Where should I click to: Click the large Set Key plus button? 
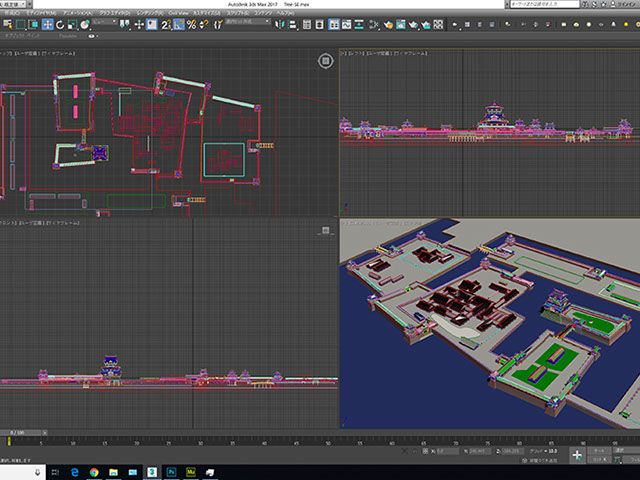coord(577,454)
